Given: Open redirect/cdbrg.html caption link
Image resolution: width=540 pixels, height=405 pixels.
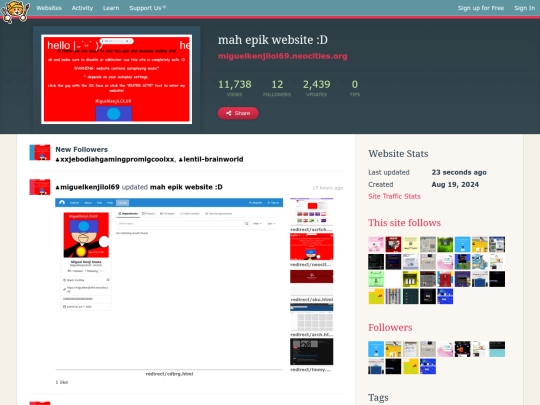Looking at the screenshot, I should pyautogui.click(x=169, y=374).
